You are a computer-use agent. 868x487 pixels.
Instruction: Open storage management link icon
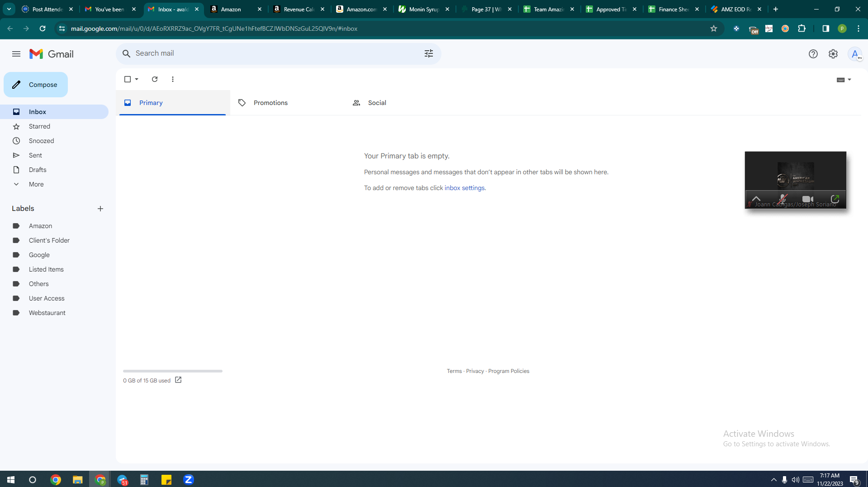[x=178, y=380]
